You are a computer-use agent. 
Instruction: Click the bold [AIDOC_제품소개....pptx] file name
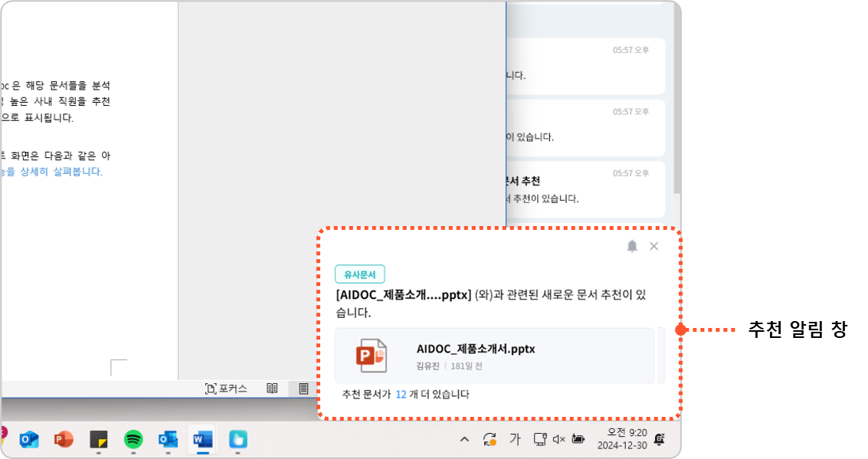click(x=403, y=296)
